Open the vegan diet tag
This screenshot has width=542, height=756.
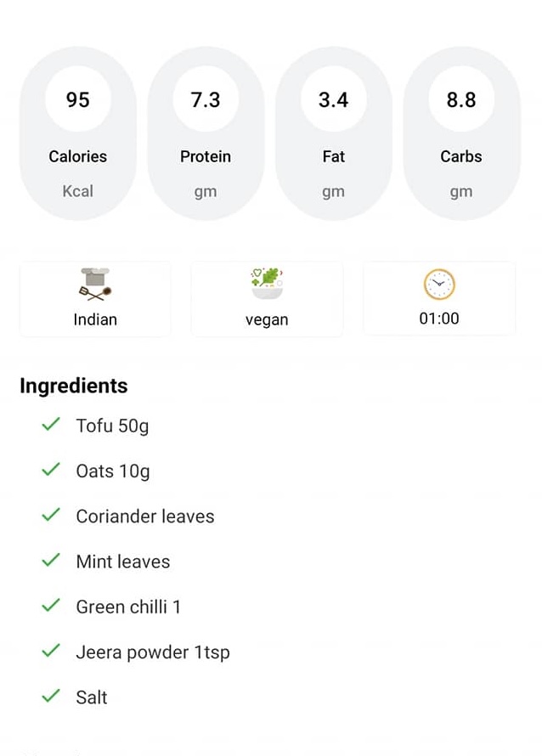(267, 320)
